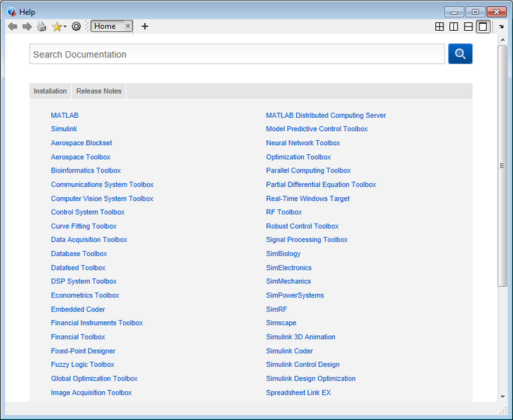Open Aerospace Toolbox link
The image size is (513, 420).
point(81,157)
